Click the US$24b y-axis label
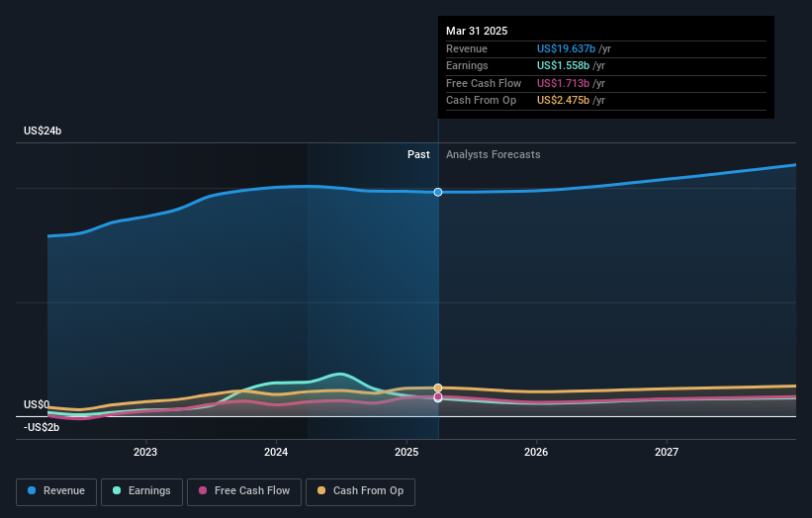The width and height of the screenshot is (812, 518). click(43, 130)
